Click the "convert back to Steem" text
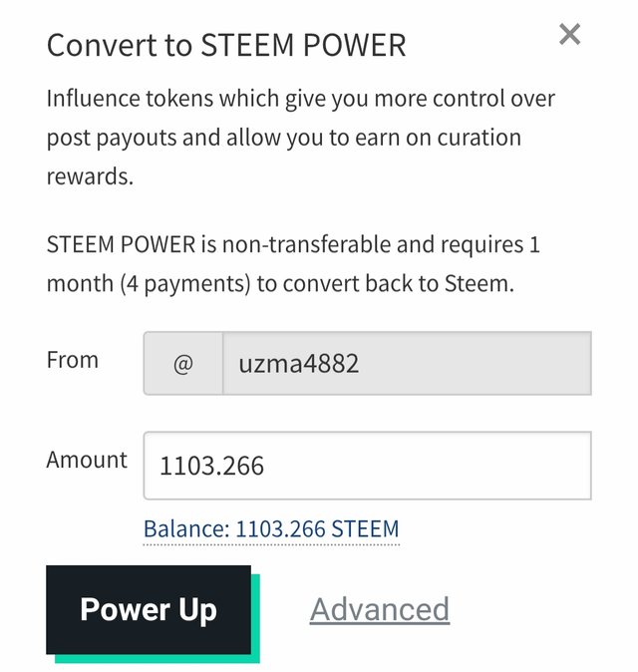 (x=399, y=283)
